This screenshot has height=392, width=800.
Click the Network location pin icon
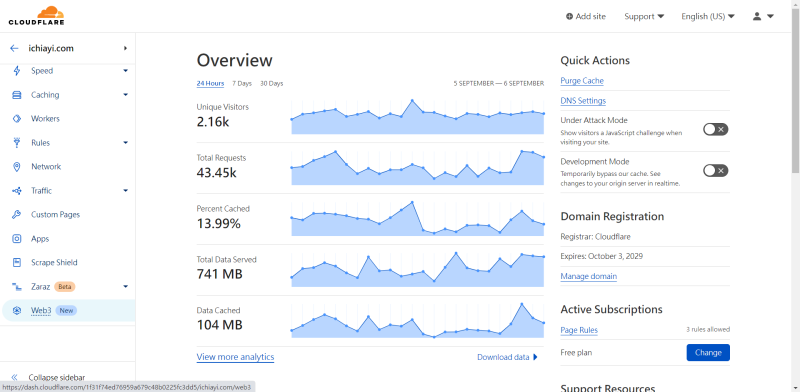click(17, 167)
